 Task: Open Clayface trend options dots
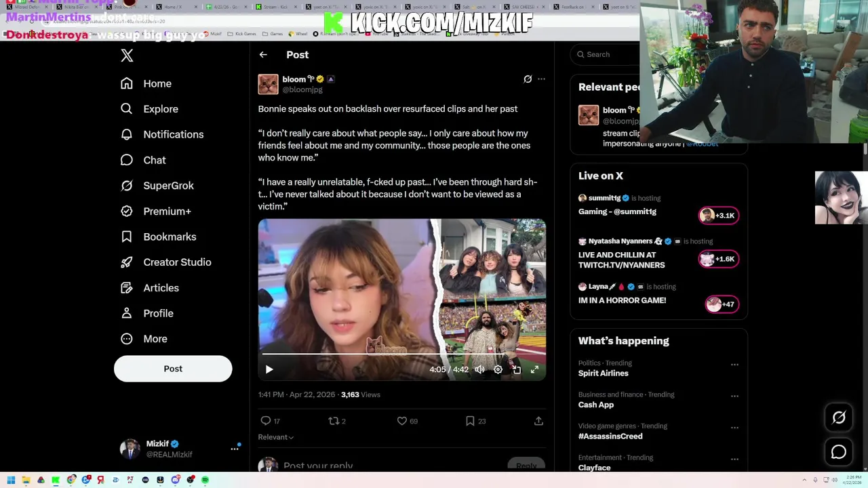pyautogui.click(x=734, y=459)
